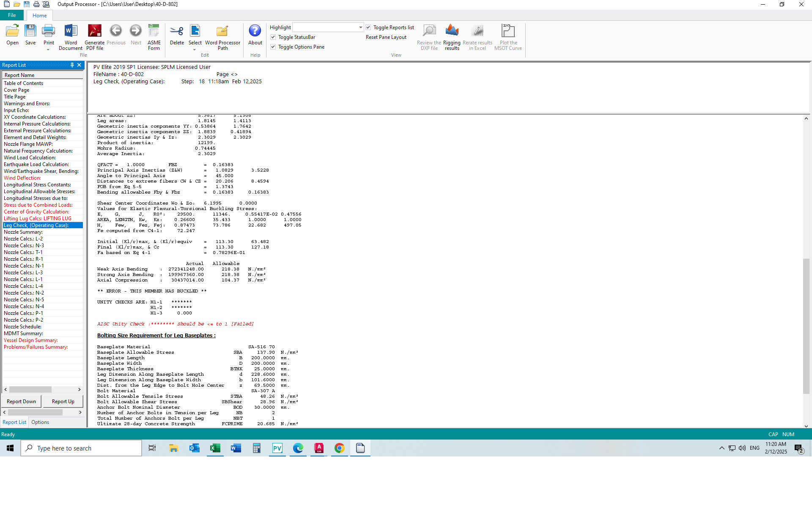Click the report vertical scrollbar thumb
The width and height of the screenshot is (812, 530).
pyautogui.click(x=806, y=325)
